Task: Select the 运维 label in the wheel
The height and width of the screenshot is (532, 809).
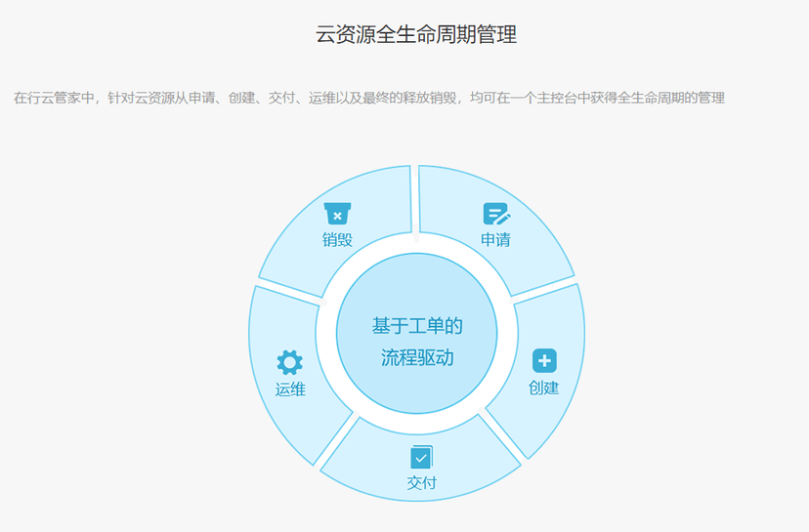Action: tap(290, 389)
